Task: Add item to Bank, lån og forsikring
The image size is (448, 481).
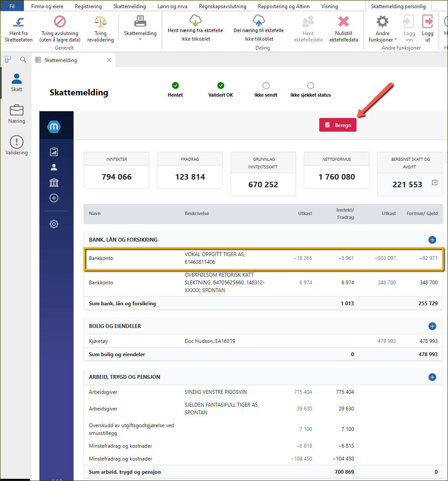Action: coord(432,240)
